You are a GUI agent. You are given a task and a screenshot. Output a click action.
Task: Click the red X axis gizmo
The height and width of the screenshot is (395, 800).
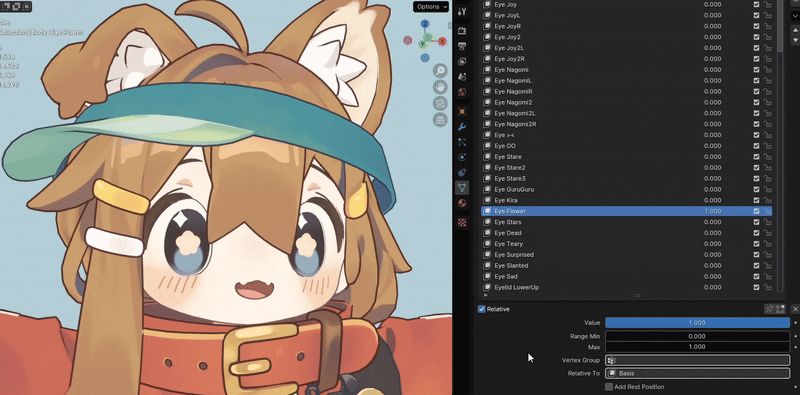tap(442, 41)
